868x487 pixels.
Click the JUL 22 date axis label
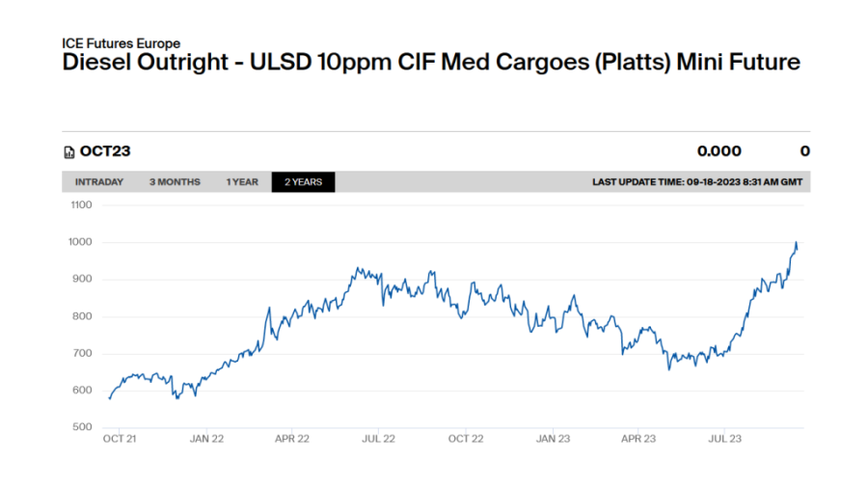[x=379, y=439]
